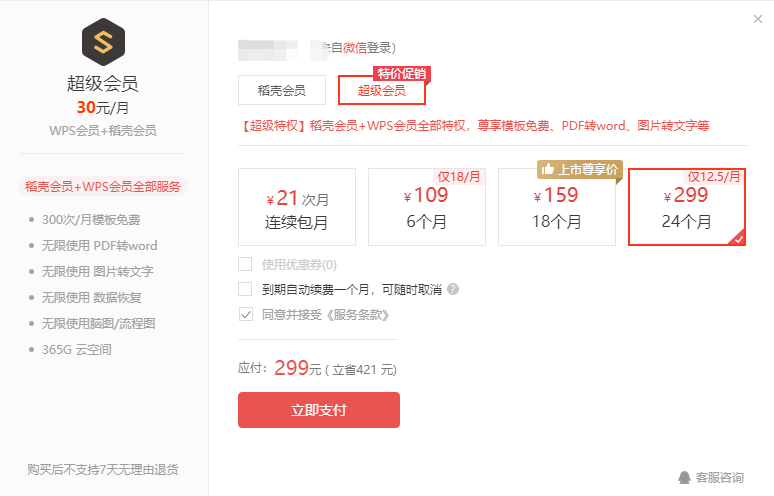Screen dimensions: 774x496
Task: Click the super member hexagon S logo
Action: pos(103,42)
